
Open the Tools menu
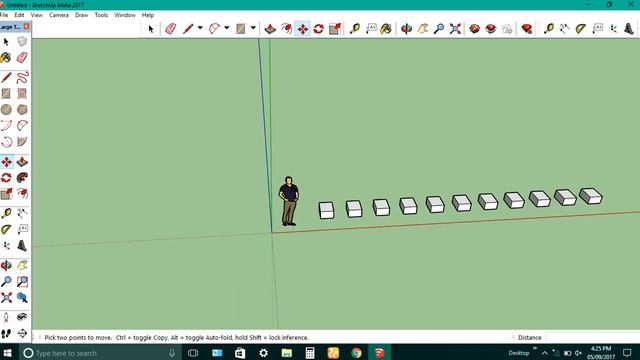[101, 15]
